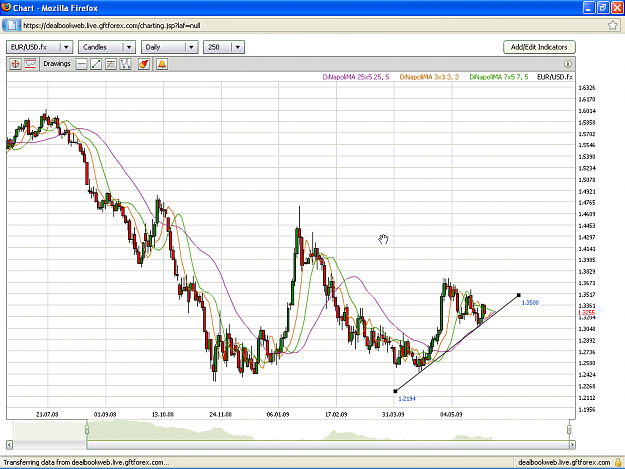Click the padlock security icon in status bar
The height and width of the screenshot is (469, 625).
tap(618, 463)
